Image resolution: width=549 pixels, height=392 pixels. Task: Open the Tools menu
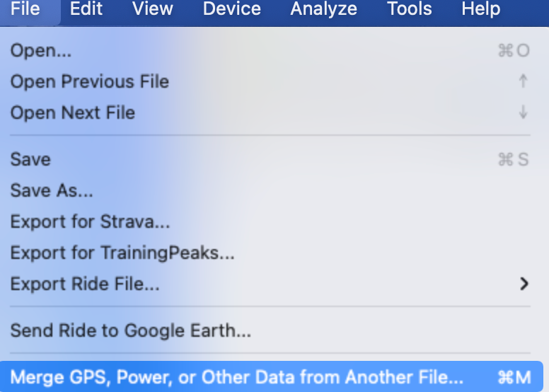click(409, 10)
